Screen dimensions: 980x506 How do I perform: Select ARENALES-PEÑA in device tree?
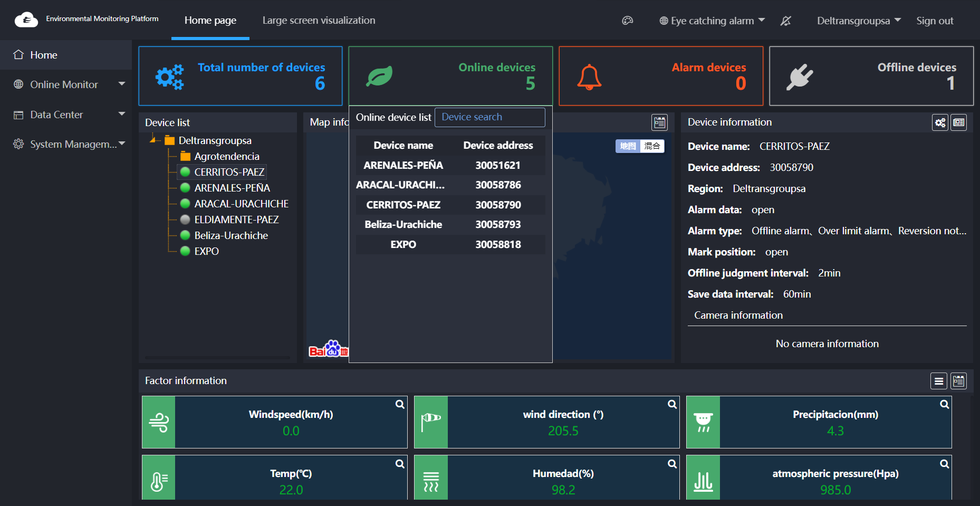pos(232,188)
